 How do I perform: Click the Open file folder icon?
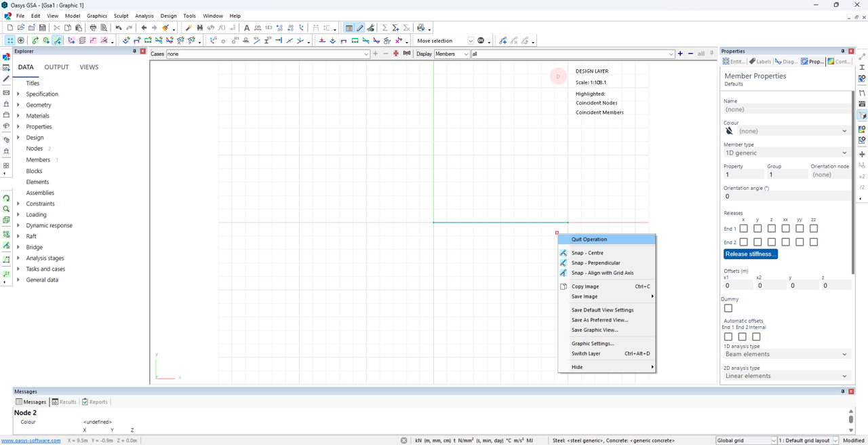point(21,28)
